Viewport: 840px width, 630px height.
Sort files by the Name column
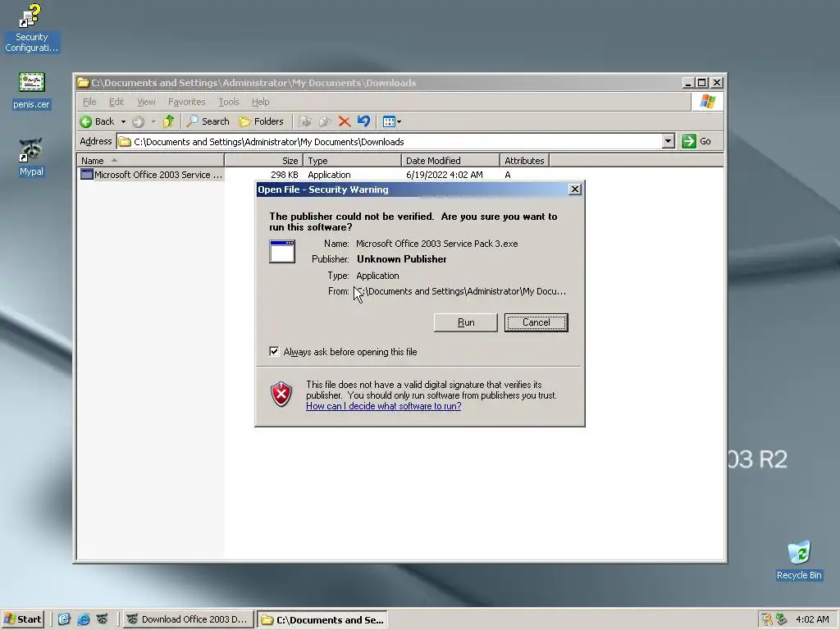151,161
